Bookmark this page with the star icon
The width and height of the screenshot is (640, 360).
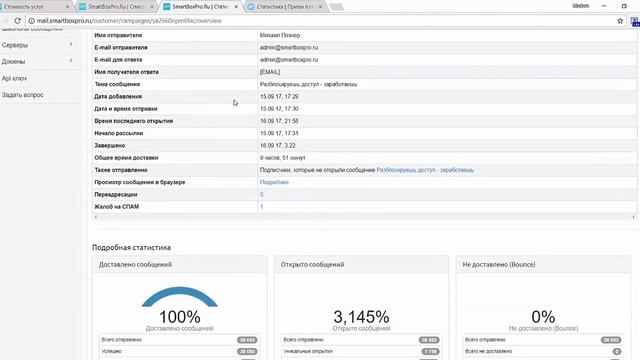point(620,21)
